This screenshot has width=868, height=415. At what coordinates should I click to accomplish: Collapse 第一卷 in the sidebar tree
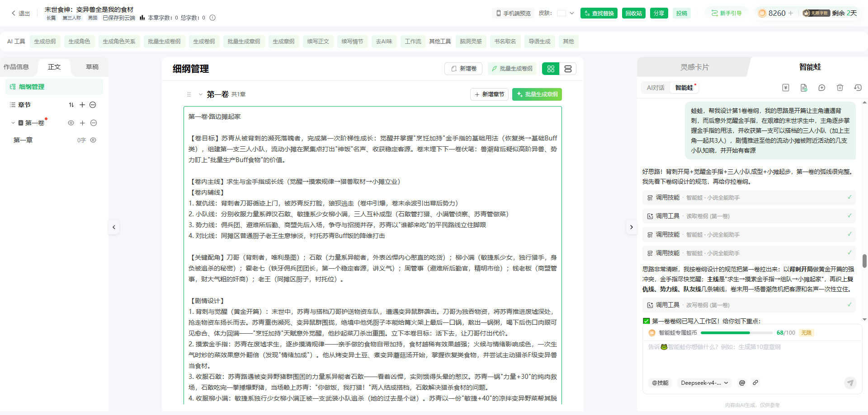(13, 123)
